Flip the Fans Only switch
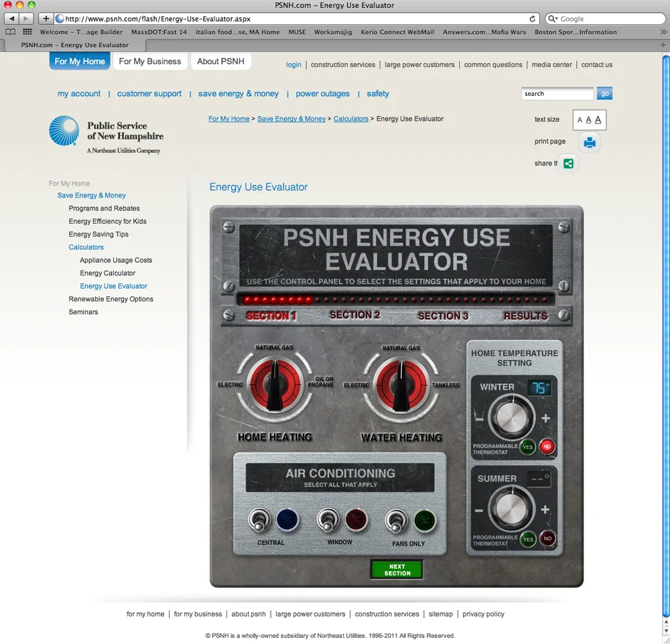The height and width of the screenshot is (644, 670). tap(396, 521)
